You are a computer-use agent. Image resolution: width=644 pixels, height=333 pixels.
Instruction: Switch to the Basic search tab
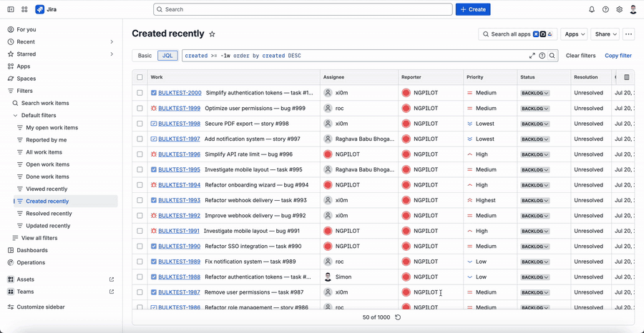[145, 56]
